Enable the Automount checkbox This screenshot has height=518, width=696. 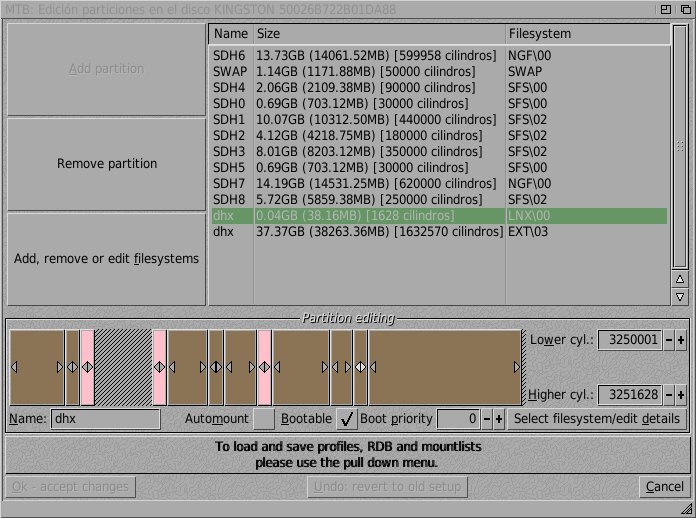(x=263, y=419)
